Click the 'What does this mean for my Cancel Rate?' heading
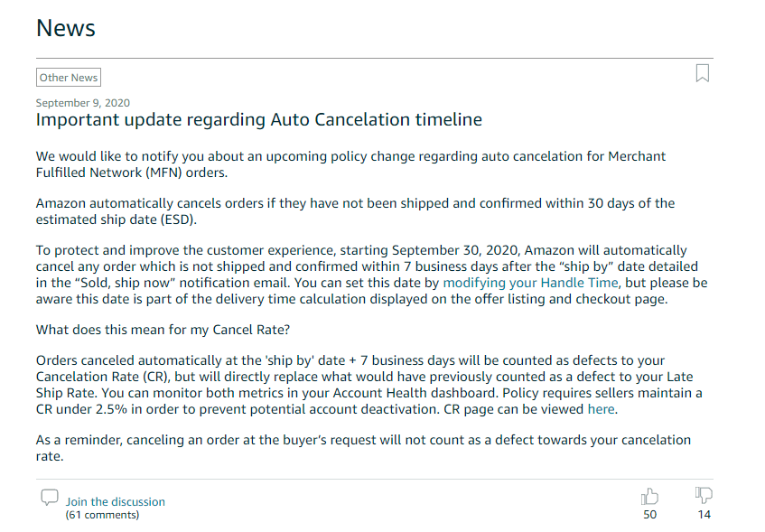The height and width of the screenshot is (532, 765). [163, 330]
